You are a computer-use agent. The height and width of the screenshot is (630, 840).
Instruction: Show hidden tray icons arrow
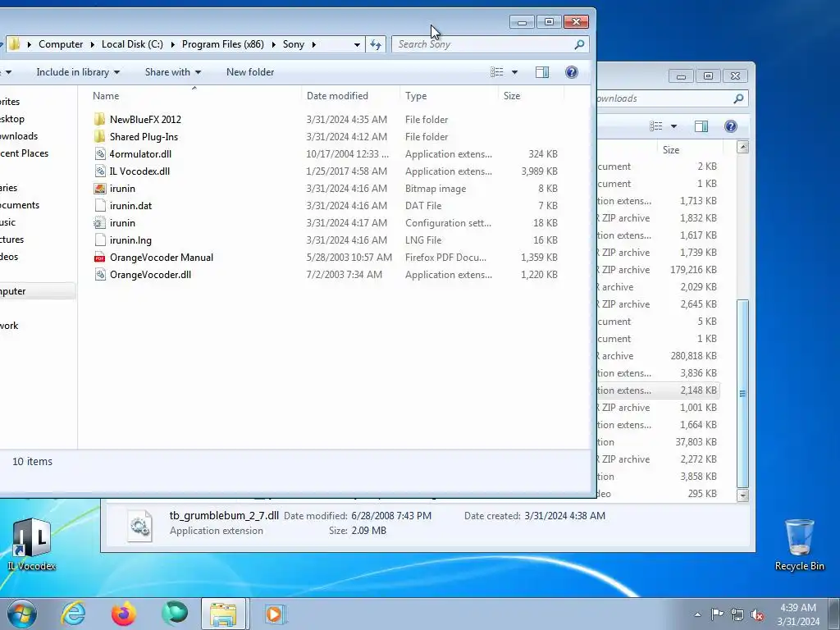[697, 614]
